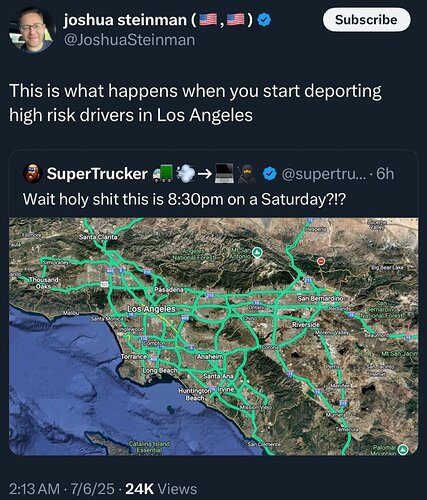Click Joshua Steinman's profile avatar

(32, 31)
